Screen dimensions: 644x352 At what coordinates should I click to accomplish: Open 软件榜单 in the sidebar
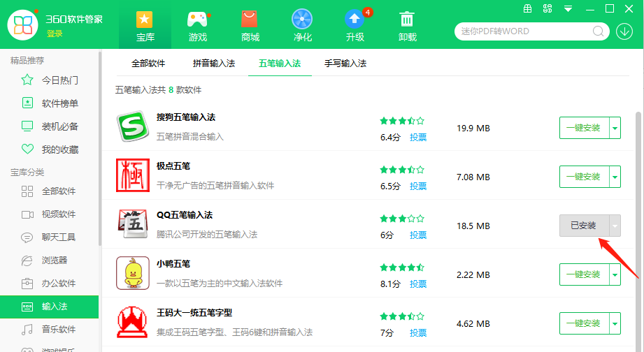(x=50, y=103)
